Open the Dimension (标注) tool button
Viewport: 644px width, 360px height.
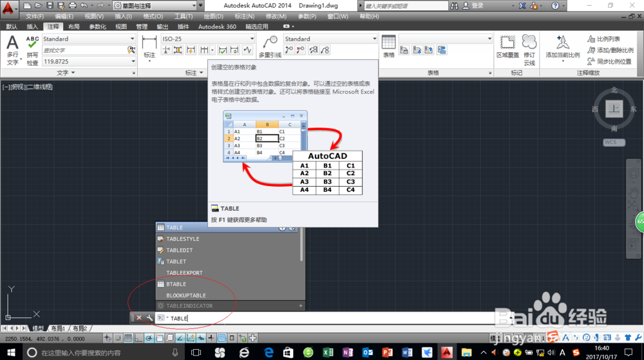coord(149,47)
